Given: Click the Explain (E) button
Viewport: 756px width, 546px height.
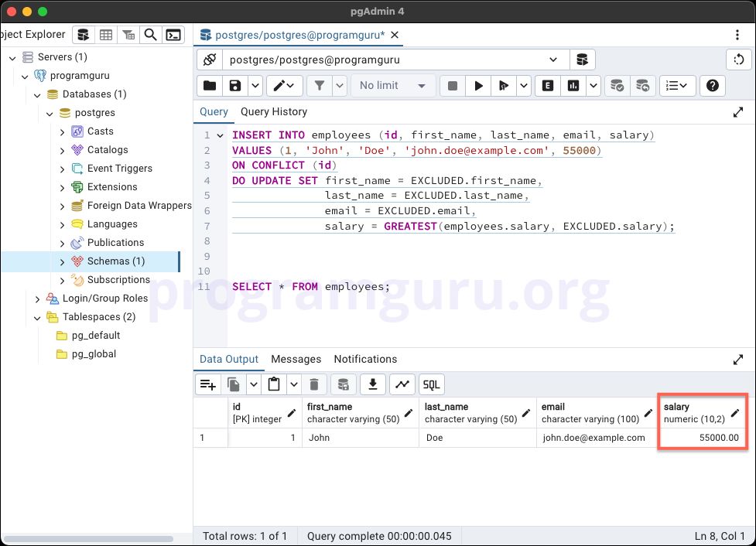Looking at the screenshot, I should pos(548,86).
